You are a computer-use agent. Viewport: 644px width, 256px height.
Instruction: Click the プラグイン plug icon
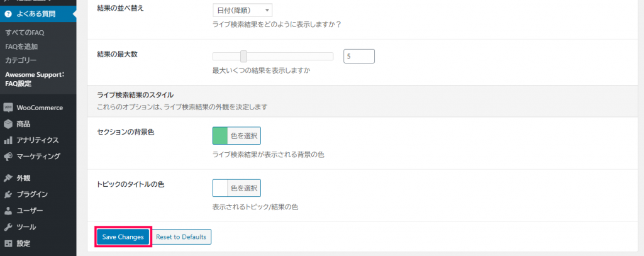point(8,194)
